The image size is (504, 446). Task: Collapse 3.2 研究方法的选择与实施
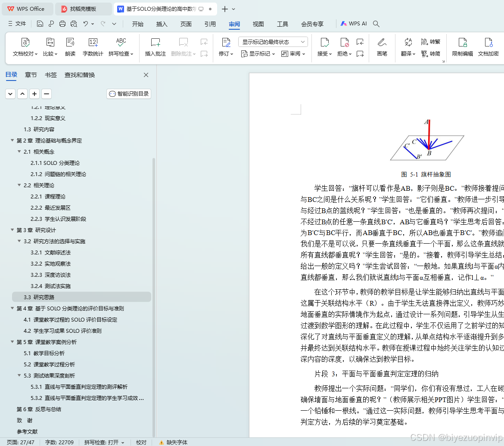coord(19,242)
